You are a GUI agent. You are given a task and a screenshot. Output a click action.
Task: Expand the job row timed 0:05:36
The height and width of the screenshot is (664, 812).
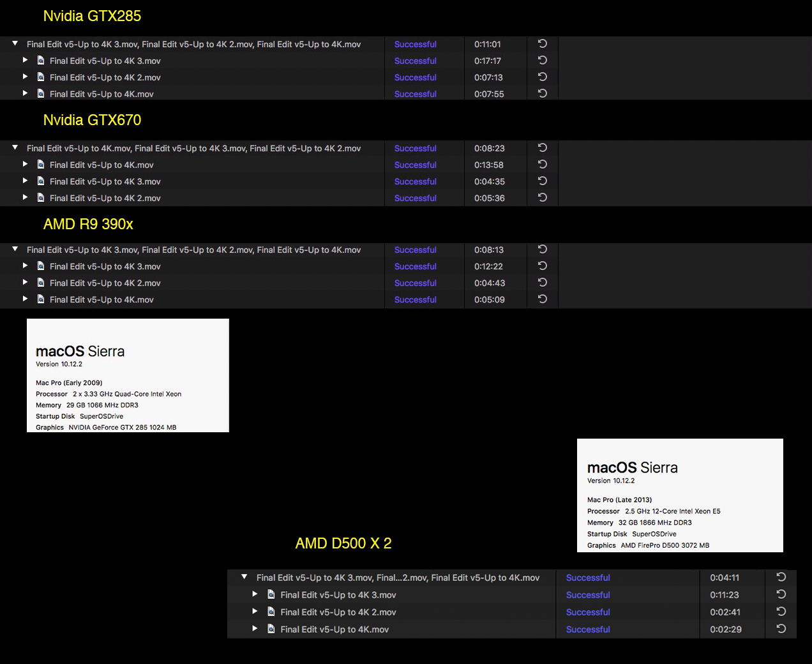(x=26, y=197)
